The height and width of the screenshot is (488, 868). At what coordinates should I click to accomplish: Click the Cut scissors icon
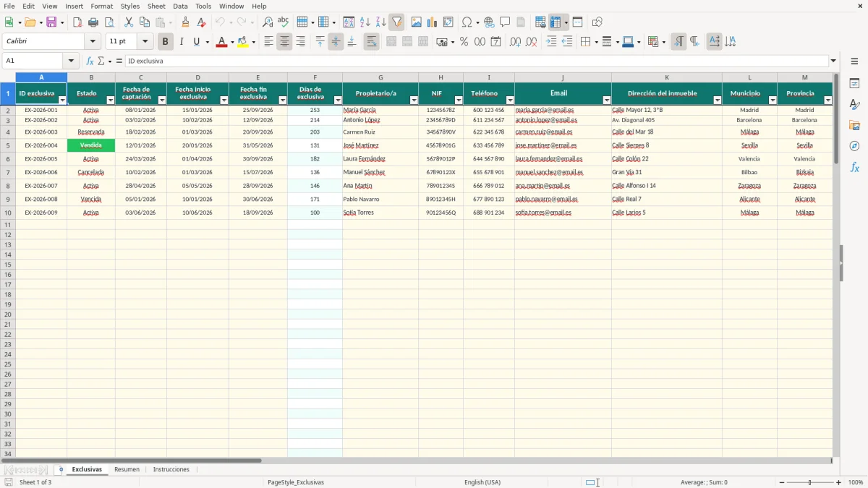tap(129, 22)
